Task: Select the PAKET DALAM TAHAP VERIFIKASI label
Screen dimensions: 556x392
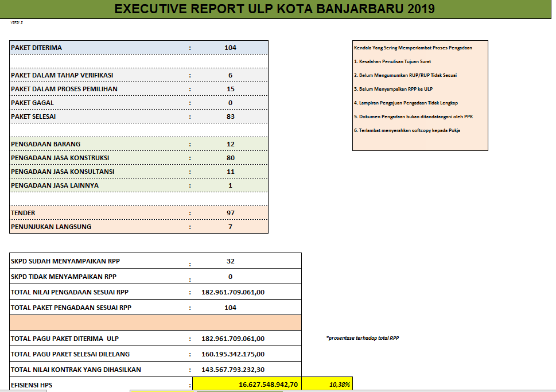Action: (x=62, y=75)
